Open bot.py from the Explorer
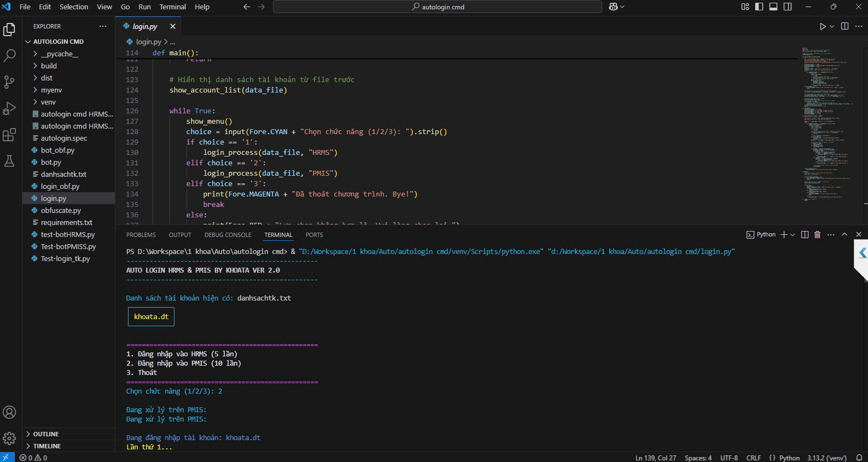This screenshot has width=868, height=462. [x=51, y=162]
